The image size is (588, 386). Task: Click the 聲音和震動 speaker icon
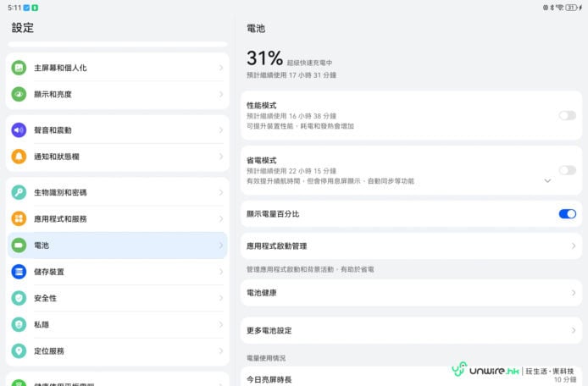click(19, 130)
